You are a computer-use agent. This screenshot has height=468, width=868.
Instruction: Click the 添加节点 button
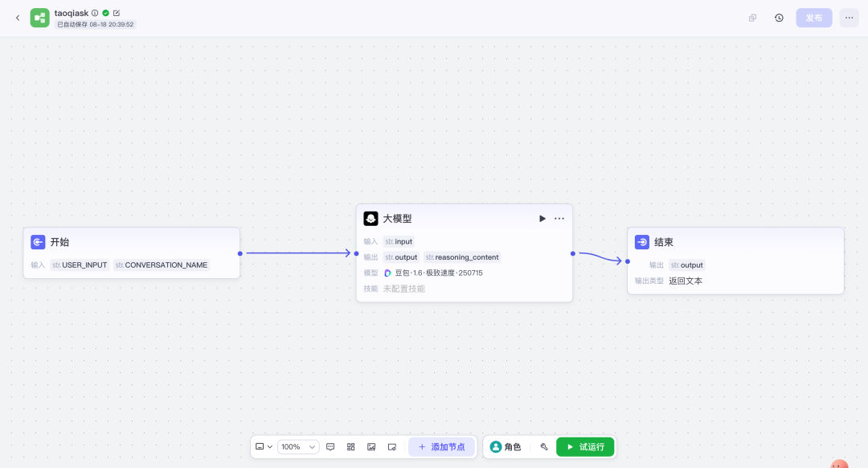tap(441, 446)
